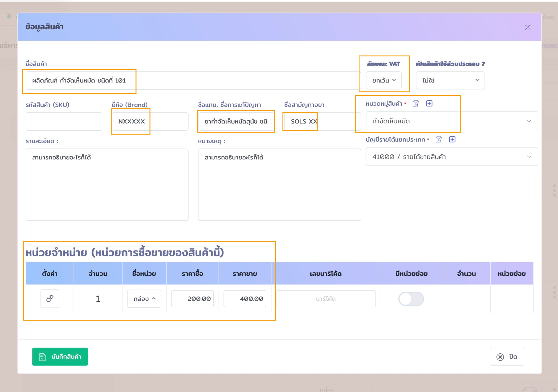
Task: Close the ข้อมูลสินค้า dialog with the X
Action: click(528, 27)
